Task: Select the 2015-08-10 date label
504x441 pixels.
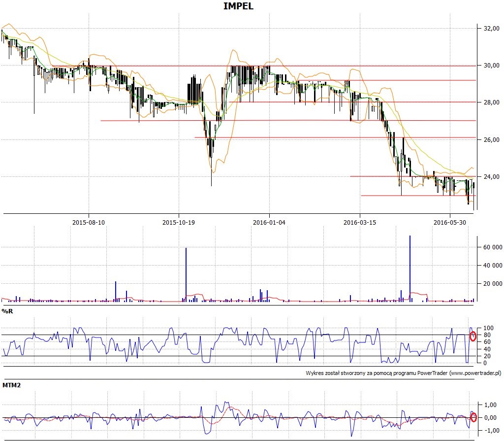Action: coord(89,222)
